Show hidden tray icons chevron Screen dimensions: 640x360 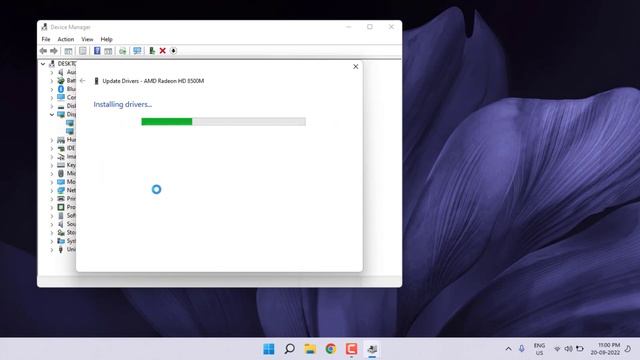[508, 349]
